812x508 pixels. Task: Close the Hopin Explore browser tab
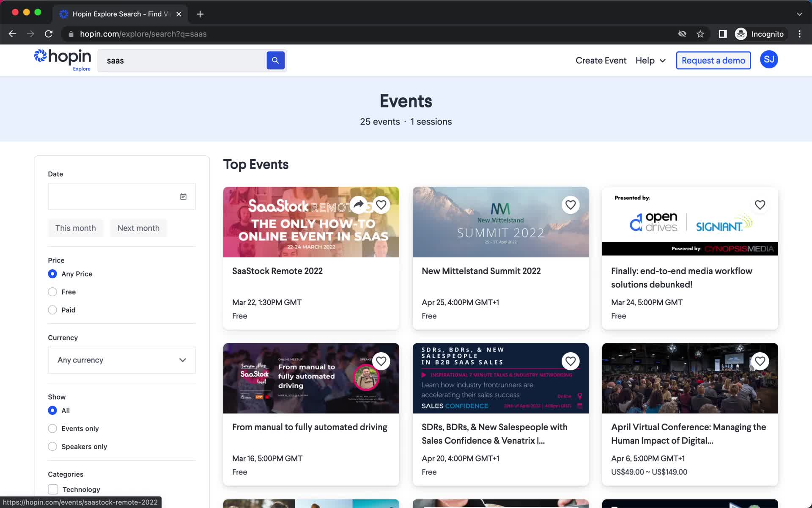[179, 14]
